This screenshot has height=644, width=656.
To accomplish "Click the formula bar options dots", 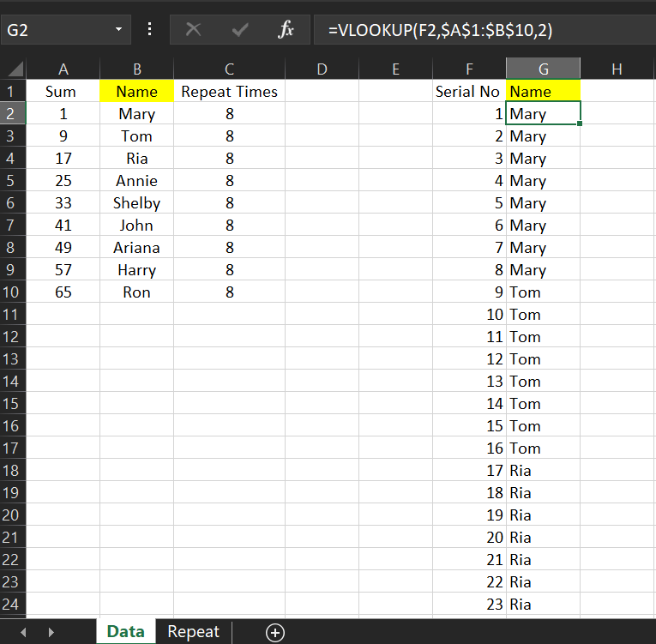I will tap(150, 30).
